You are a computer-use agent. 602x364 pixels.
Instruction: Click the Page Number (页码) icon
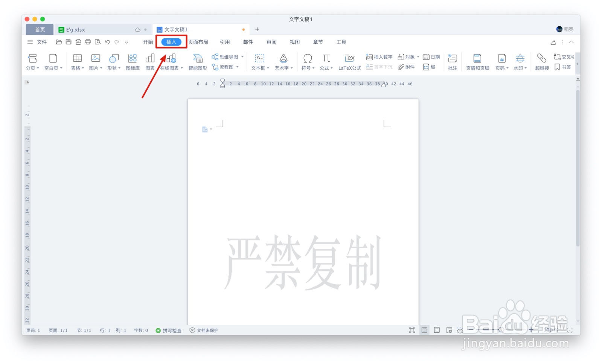[x=501, y=58]
